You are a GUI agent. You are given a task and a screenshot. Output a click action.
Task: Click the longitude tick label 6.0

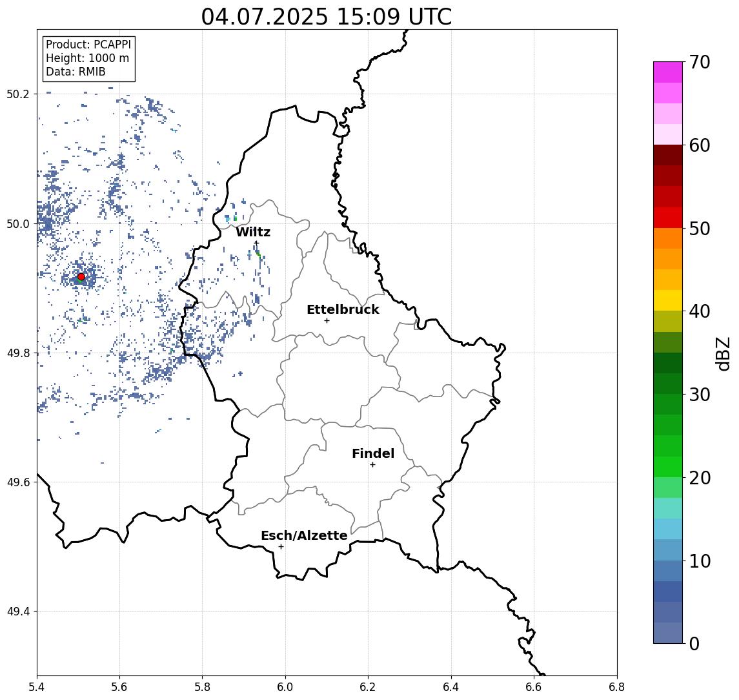tap(285, 687)
